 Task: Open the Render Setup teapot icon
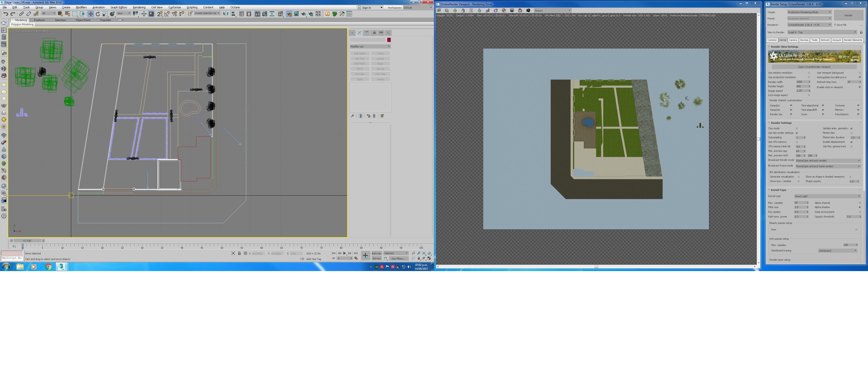pos(289,14)
